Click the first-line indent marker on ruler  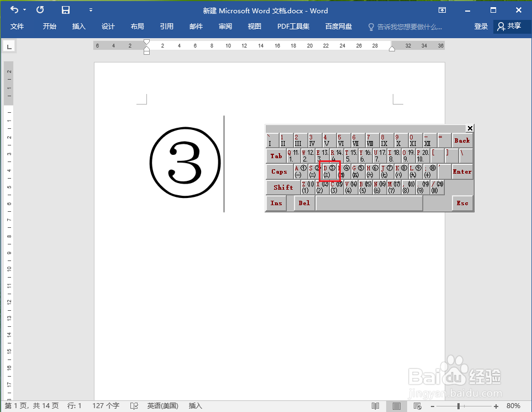pos(146,42)
